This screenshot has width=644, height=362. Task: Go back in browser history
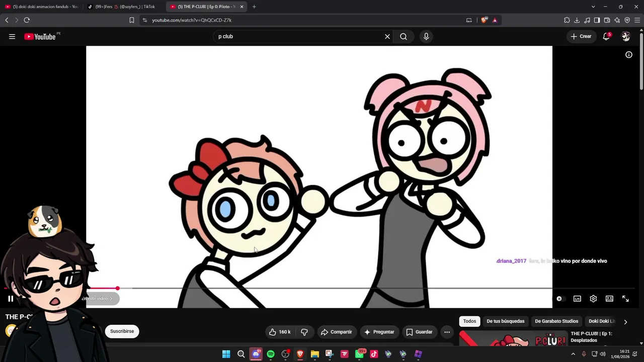click(7, 20)
